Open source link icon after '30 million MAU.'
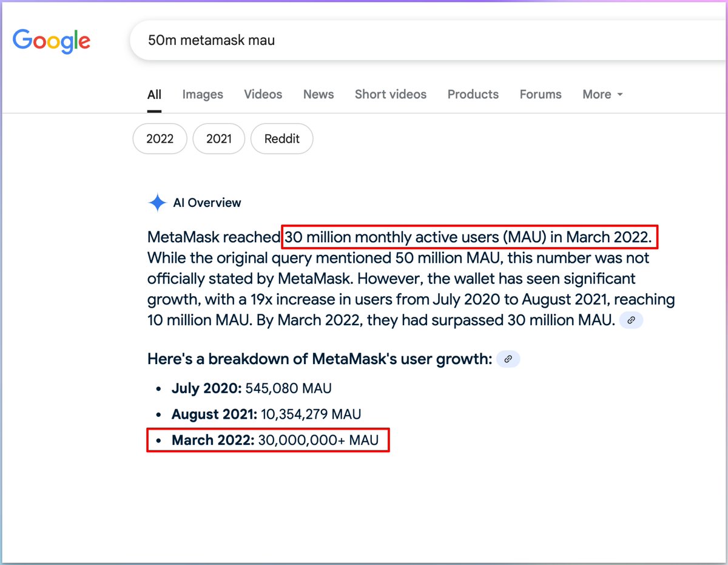Viewport: 728px width, 565px height. [x=632, y=320]
